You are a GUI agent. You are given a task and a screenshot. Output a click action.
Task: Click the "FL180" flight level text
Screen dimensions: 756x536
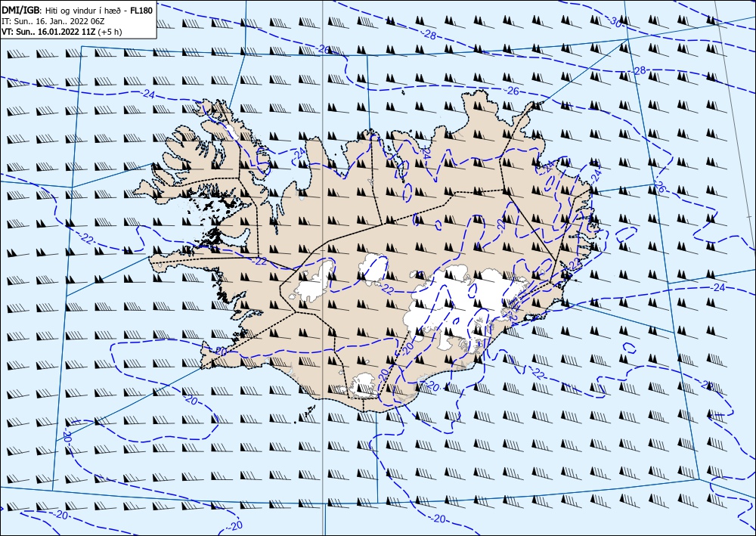pos(142,10)
